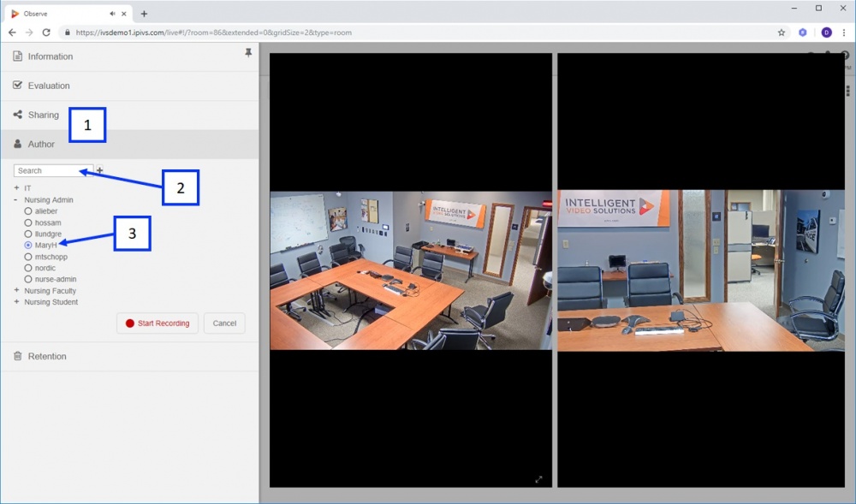Viewport: 856px width, 504px height.
Task: Expand the left camera view to fullscreen
Action: tap(538, 479)
